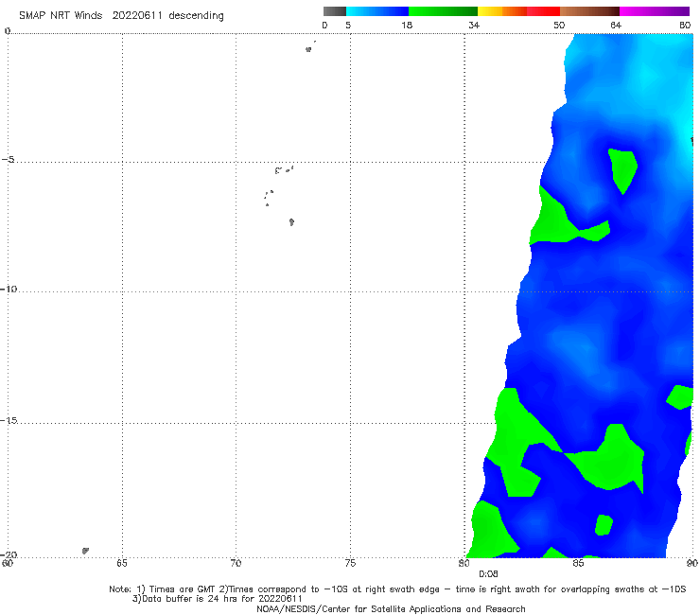Screen dimensions: 700x615
Task: Click the red segment of the color bar
Action: click(x=543, y=11)
